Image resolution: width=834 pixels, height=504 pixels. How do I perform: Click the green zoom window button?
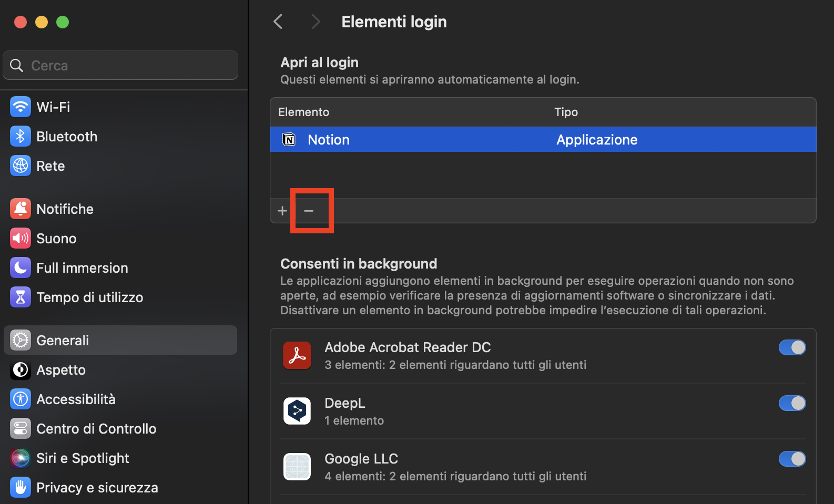click(x=63, y=22)
